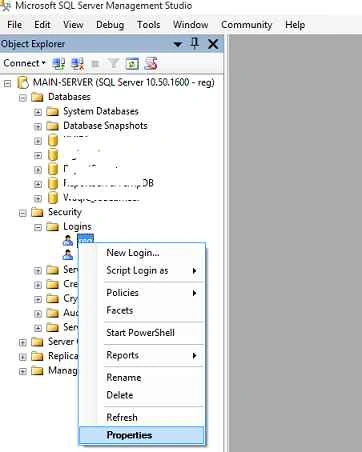Click the database icon of the DB-suffixed database
362x452 pixels.
coord(53,183)
